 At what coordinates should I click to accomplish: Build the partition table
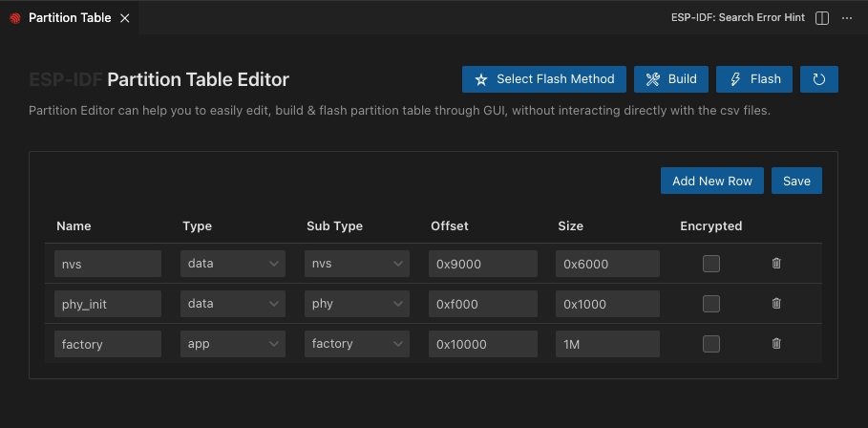(671, 79)
